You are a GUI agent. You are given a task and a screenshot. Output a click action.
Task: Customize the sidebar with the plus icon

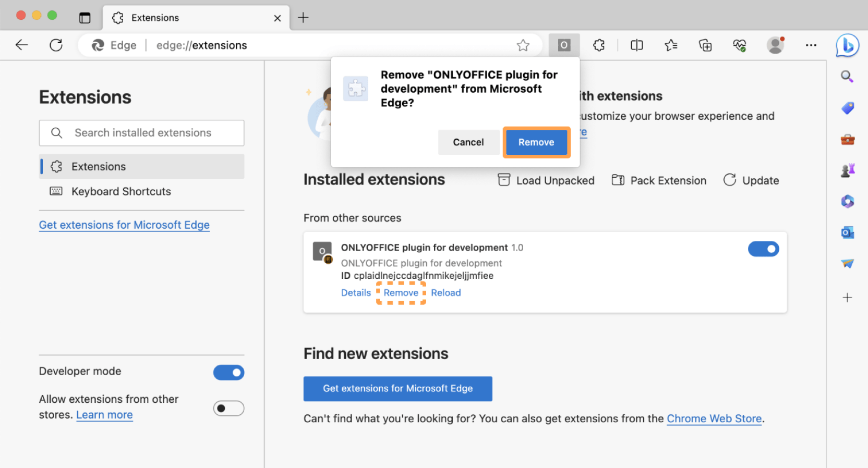tap(847, 298)
